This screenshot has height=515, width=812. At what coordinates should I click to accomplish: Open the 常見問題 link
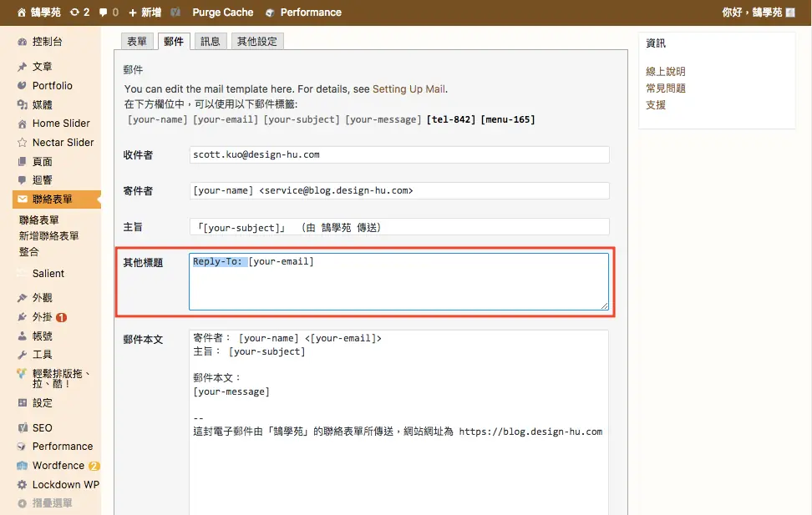666,88
